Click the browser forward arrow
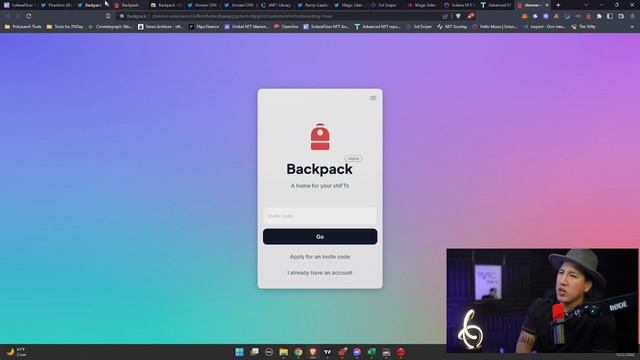Viewport: 640px width, 360px height. pos(18,16)
